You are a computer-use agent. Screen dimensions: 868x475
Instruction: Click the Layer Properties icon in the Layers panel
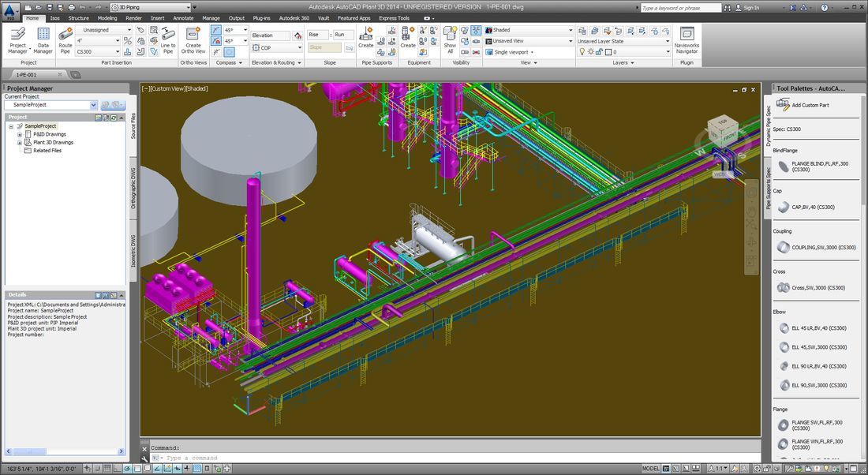(582, 31)
